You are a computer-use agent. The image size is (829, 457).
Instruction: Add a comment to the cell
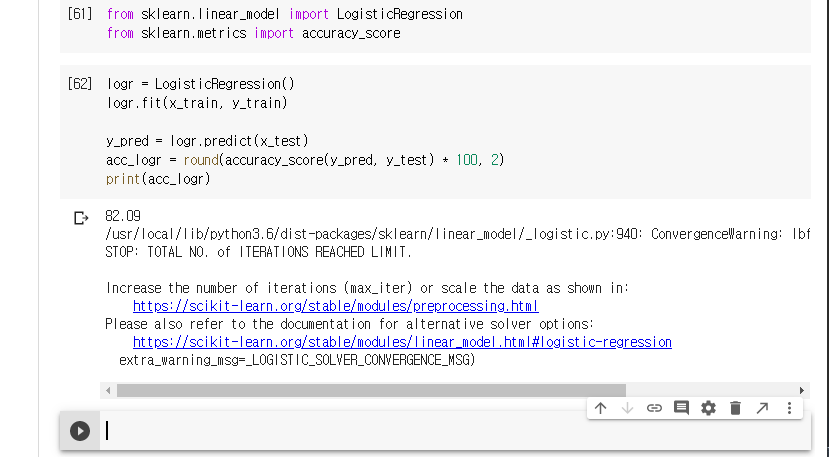[682, 408]
